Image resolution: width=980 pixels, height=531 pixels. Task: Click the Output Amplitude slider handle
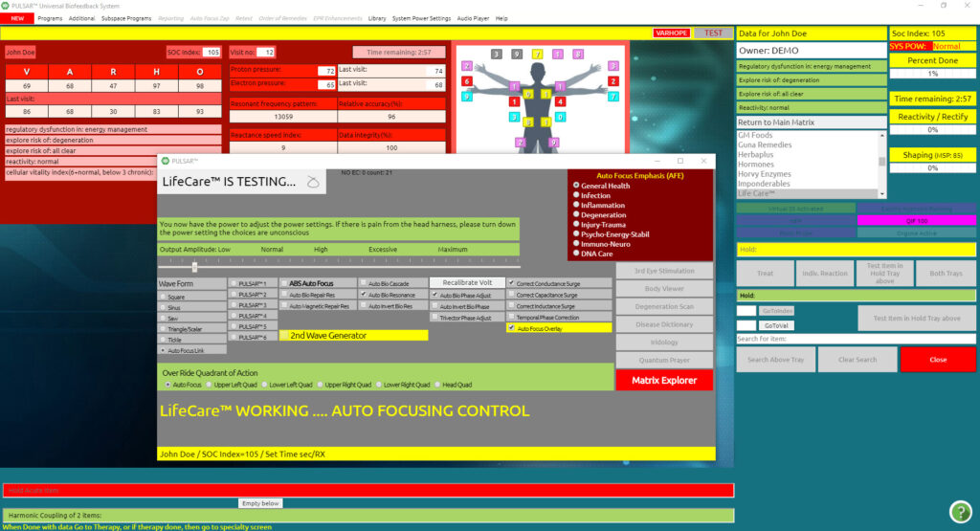(194, 267)
